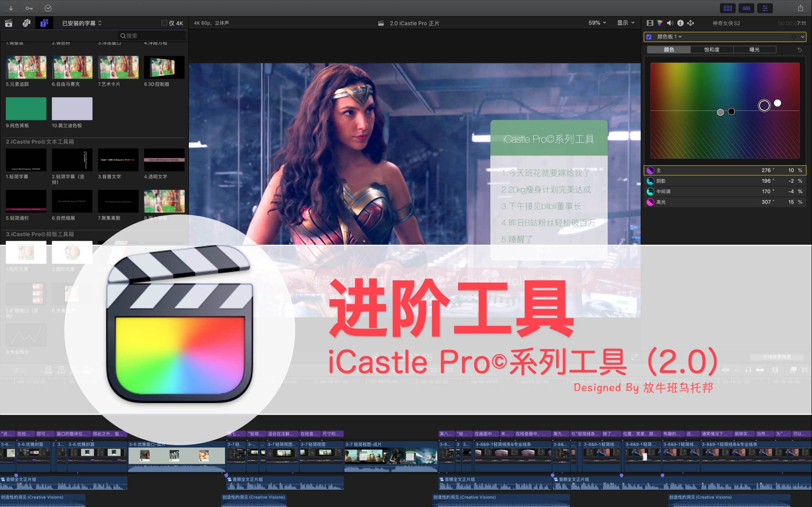Image resolution: width=812 pixels, height=507 pixels.
Task: Open the audio inspector speaker icon
Action: tap(670, 23)
